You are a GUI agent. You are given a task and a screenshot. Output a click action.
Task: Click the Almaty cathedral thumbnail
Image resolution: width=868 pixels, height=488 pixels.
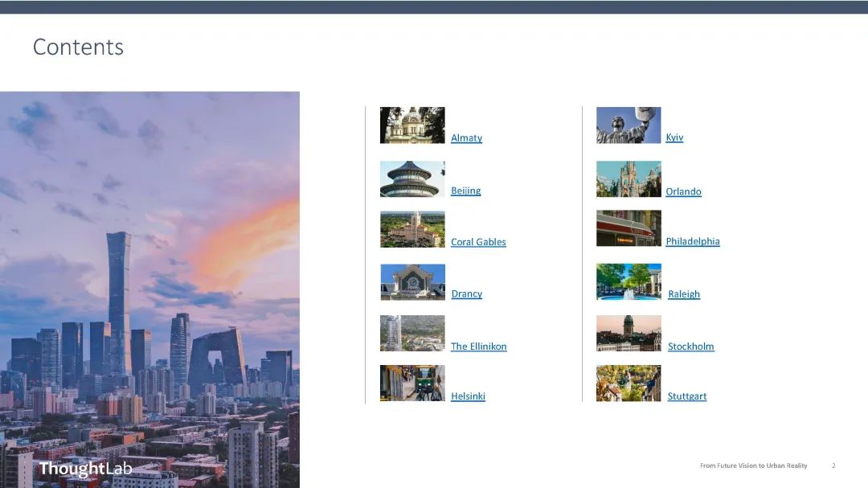[412, 125]
